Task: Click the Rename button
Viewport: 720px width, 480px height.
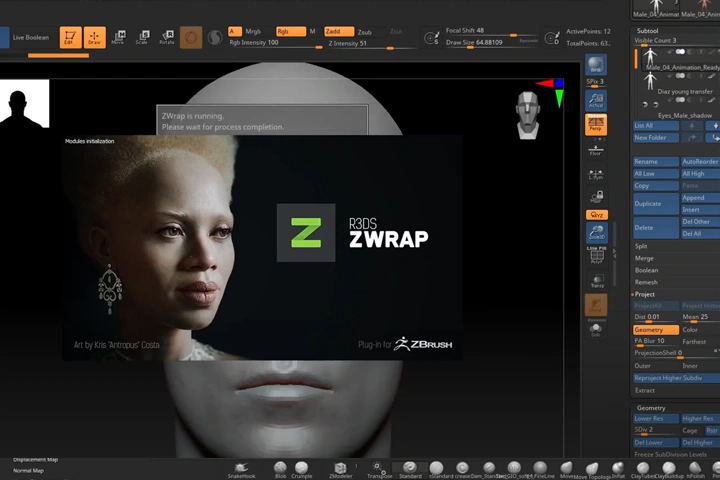Action: tap(656, 162)
